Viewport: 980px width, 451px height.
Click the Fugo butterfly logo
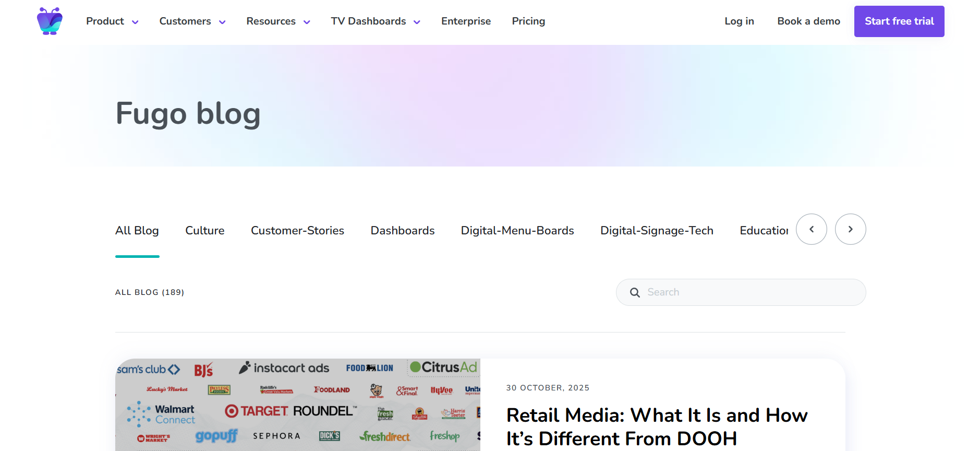(x=50, y=21)
